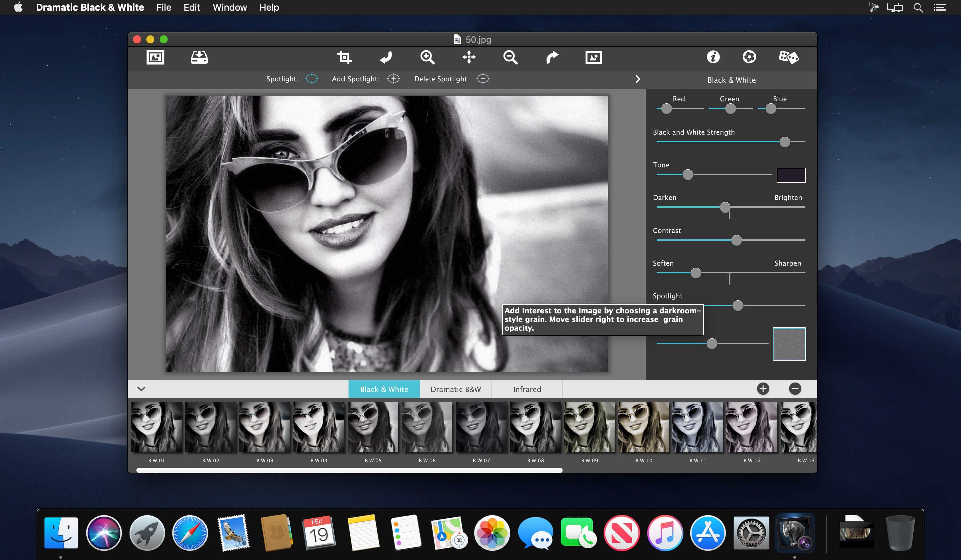Enable the Delete Spotlight tool
Image resolution: width=961 pixels, height=560 pixels.
coord(483,79)
